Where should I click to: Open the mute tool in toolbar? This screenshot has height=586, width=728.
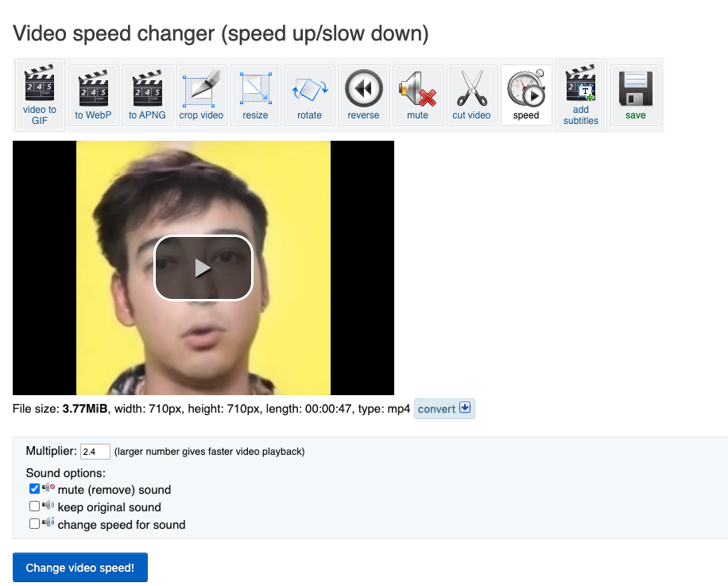point(417,95)
